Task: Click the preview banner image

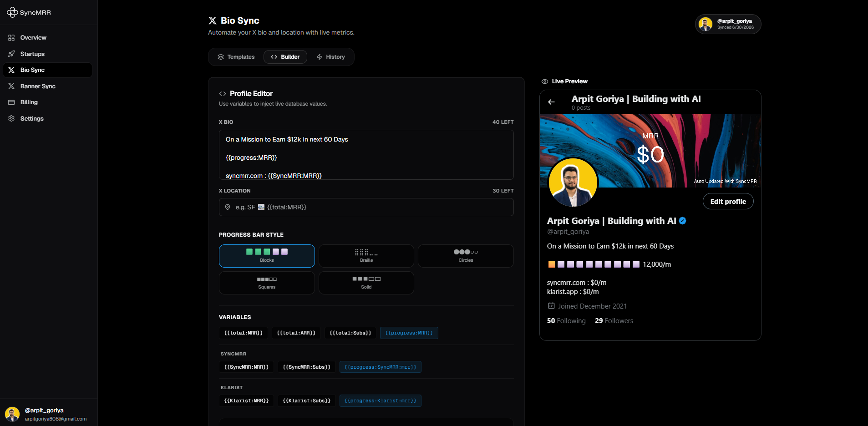Action: [650, 151]
